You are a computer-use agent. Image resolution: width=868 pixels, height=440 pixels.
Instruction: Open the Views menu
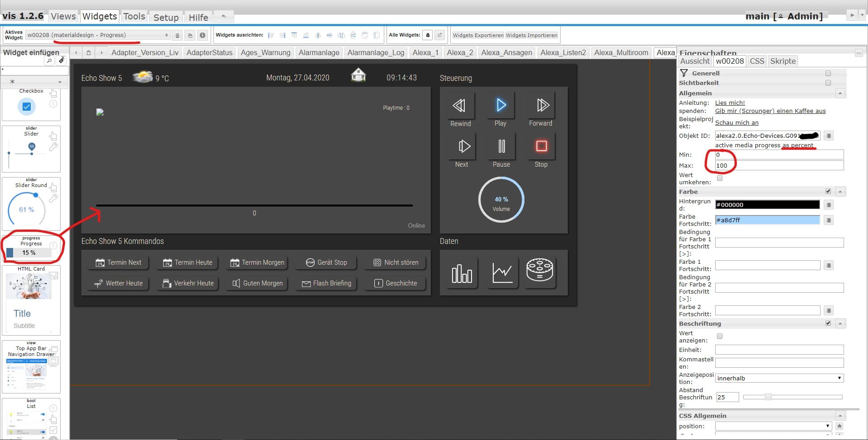click(x=63, y=16)
